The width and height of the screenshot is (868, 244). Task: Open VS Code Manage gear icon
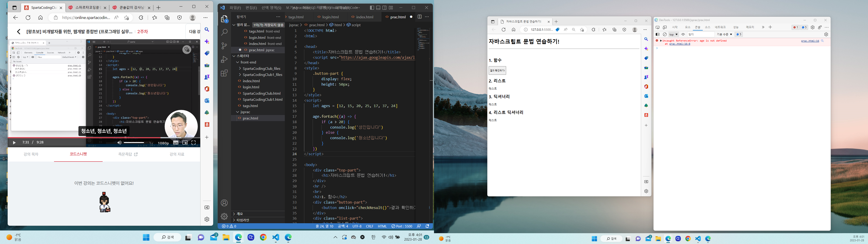(x=224, y=216)
